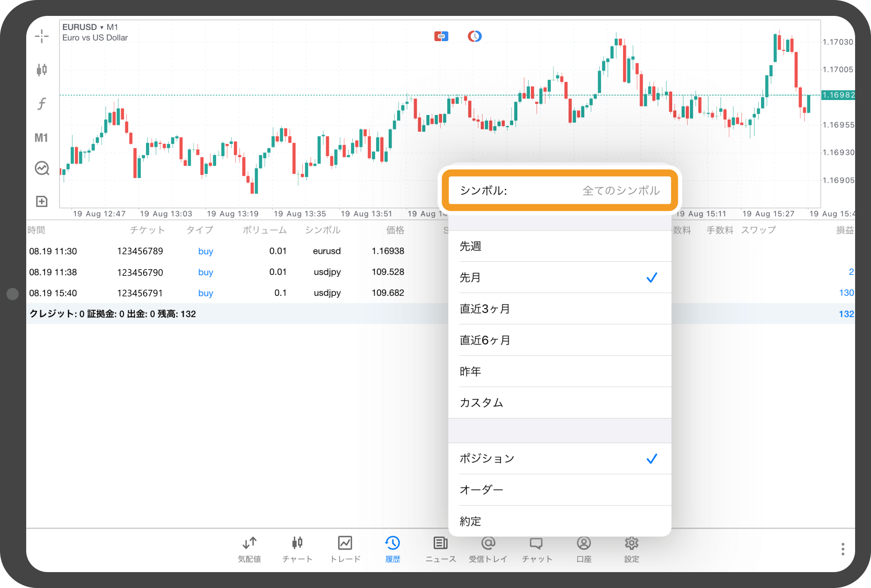This screenshot has width=871, height=588.
Task: Click the current price label 1.16982
Action: click(838, 95)
